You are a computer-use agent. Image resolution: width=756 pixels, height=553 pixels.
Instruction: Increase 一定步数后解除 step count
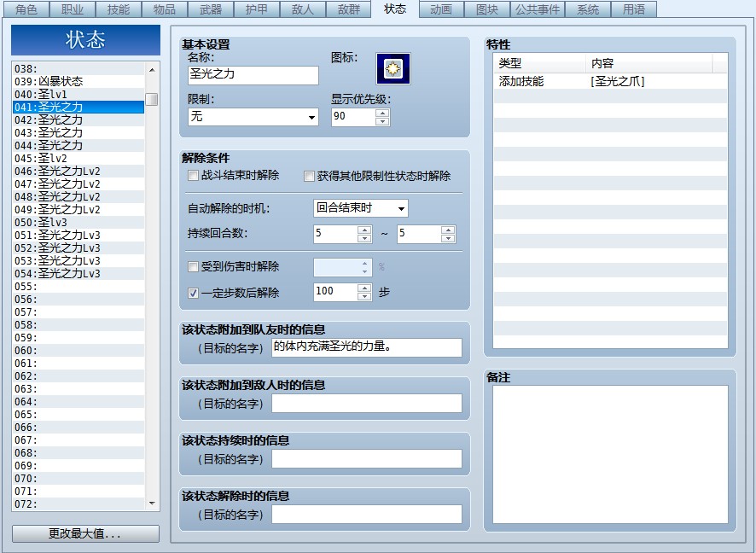tap(364, 288)
